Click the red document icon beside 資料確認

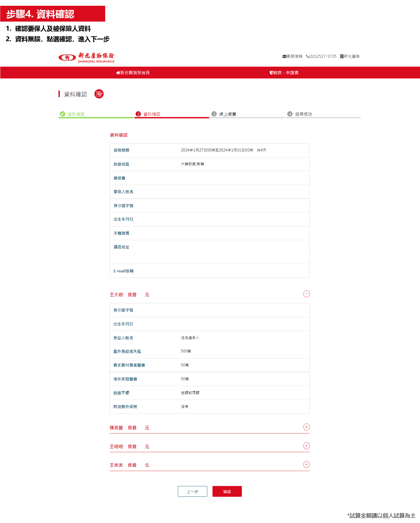[99, 94]
